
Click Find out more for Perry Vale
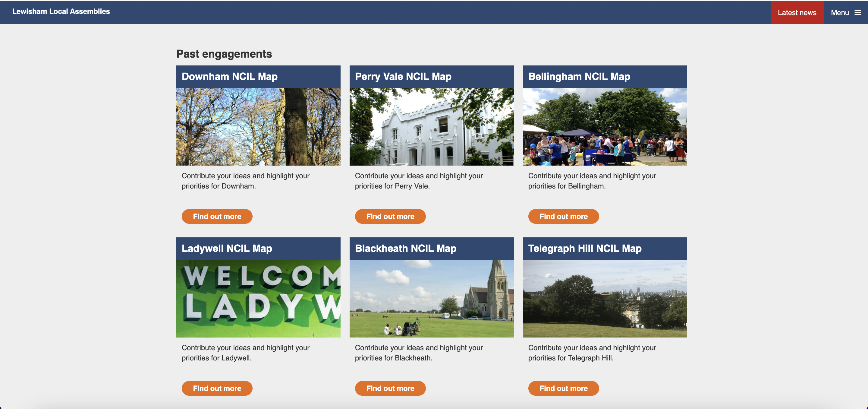point(390,216)
